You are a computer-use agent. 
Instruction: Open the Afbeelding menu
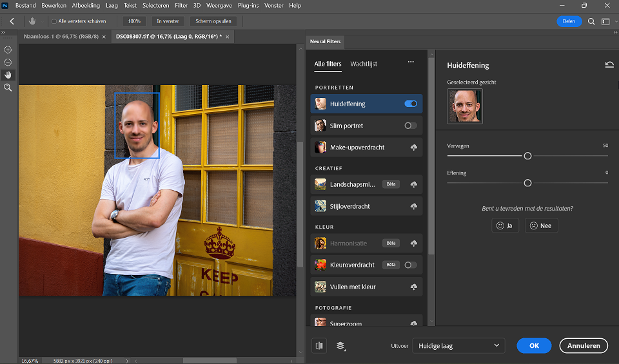click(x=86, y=5)
